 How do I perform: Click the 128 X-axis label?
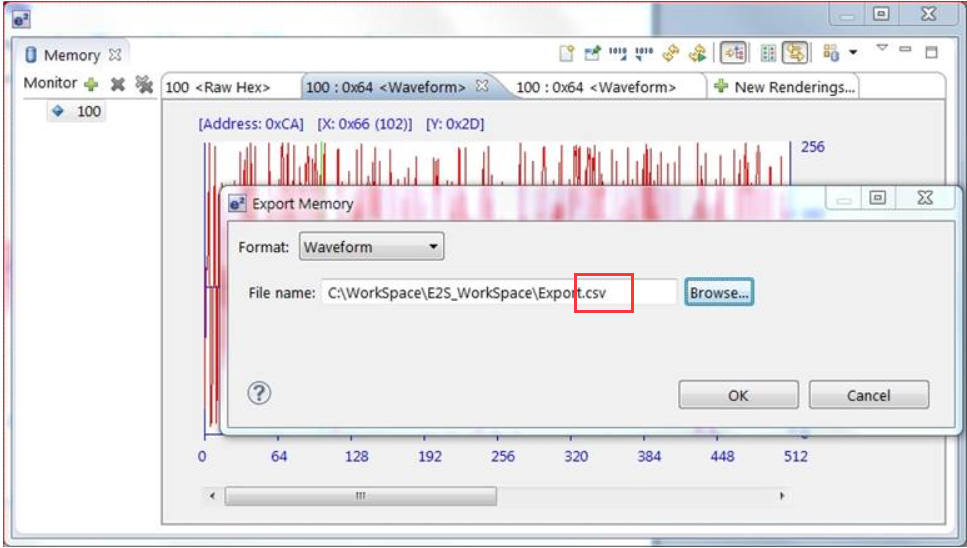tap(356, 456)
